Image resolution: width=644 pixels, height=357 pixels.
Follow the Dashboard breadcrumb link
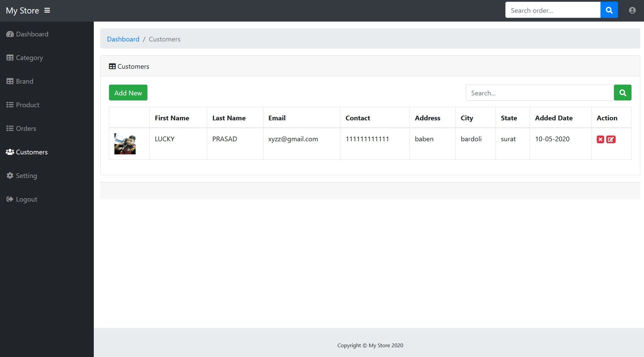[123, 39]
